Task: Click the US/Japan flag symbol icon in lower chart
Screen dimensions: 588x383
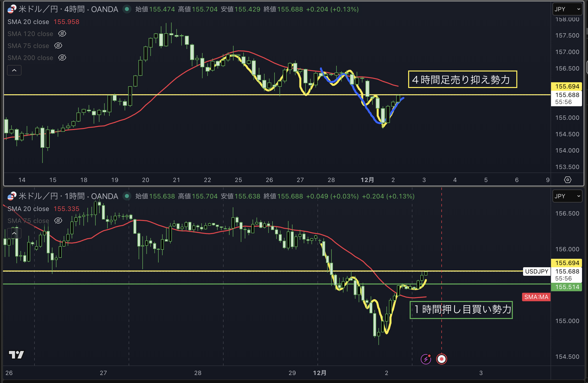Action: click(11, 196)
